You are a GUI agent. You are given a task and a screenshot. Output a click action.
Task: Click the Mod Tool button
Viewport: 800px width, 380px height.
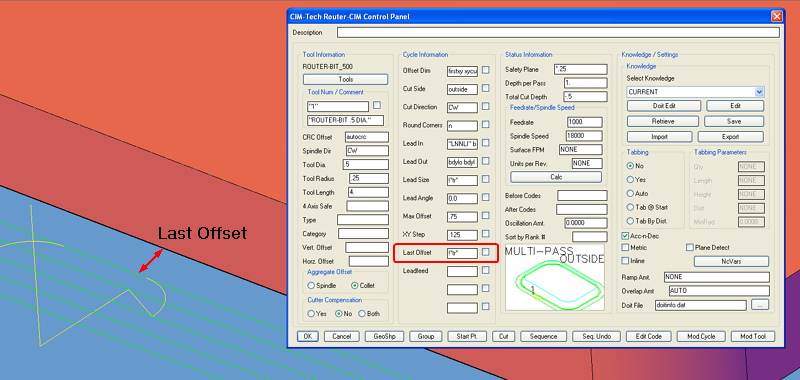coord(753,337)
